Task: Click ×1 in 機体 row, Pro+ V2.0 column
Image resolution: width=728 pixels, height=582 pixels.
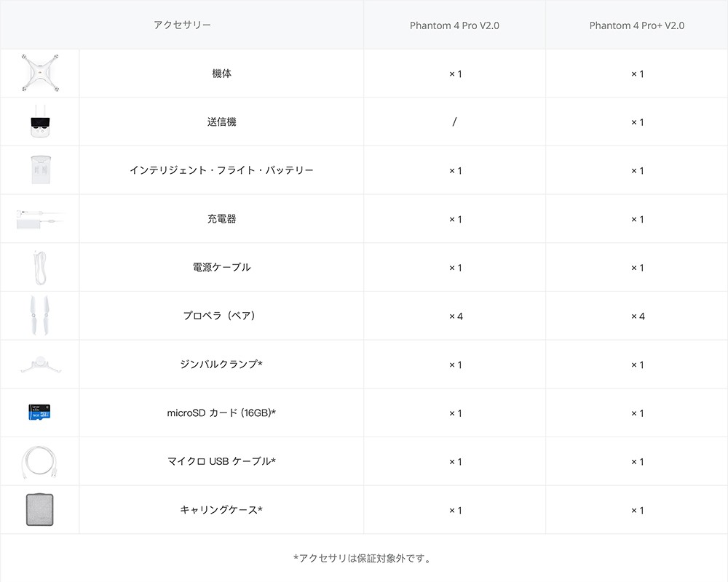Action: point(637,73)
